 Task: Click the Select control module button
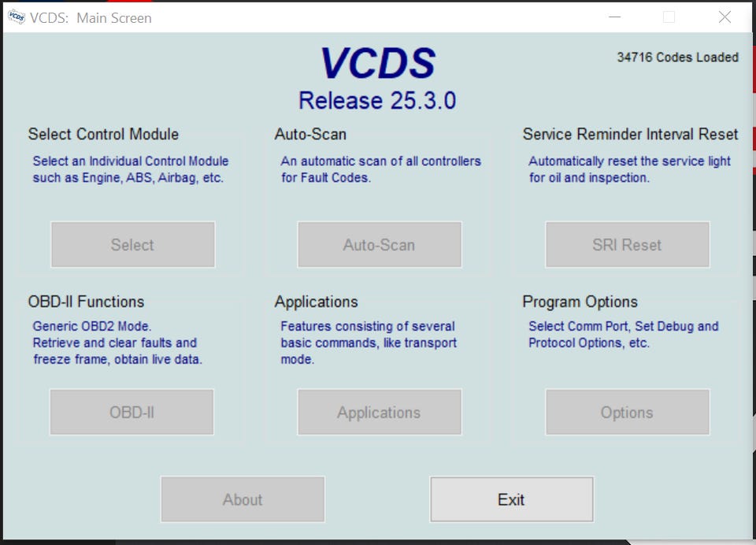132,244
